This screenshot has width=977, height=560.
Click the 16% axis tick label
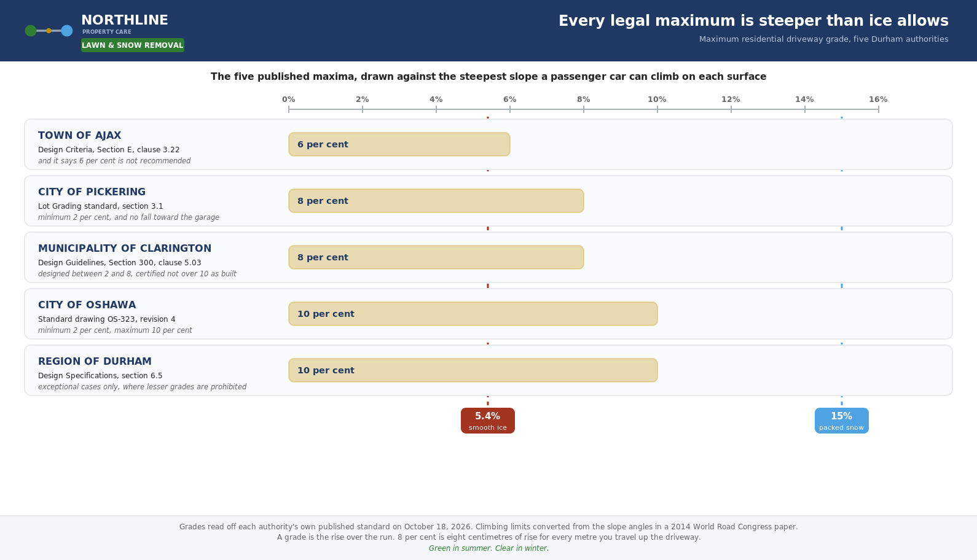point(879,99)
